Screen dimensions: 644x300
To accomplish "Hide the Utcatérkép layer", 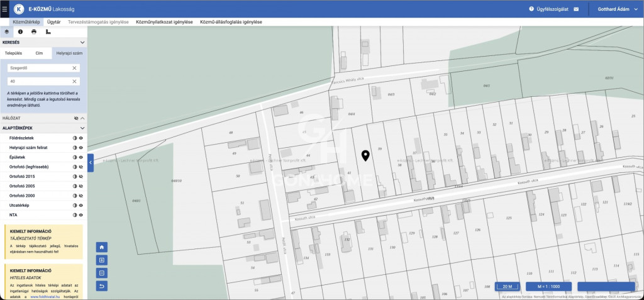I will point(81,205).
